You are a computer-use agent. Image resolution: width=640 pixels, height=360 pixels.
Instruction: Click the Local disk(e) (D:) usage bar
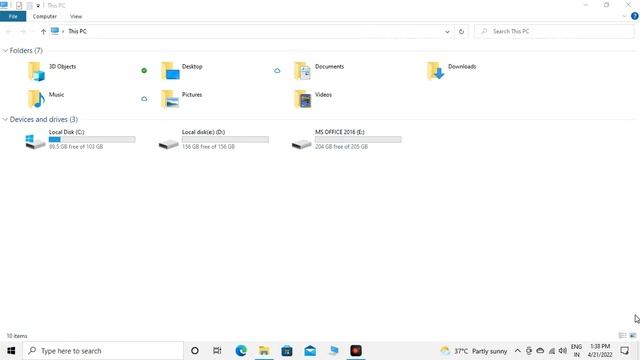[x=225, y=140]
